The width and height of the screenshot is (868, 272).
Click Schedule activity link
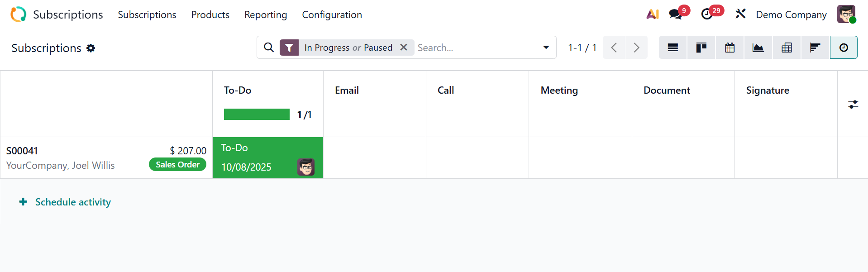pos(72,202)
